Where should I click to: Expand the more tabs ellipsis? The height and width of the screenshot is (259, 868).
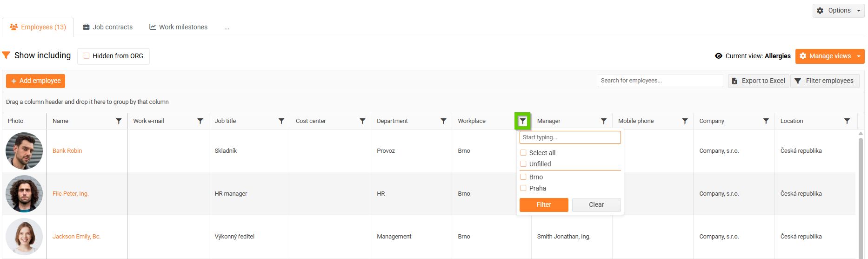(x=227, y=27)
